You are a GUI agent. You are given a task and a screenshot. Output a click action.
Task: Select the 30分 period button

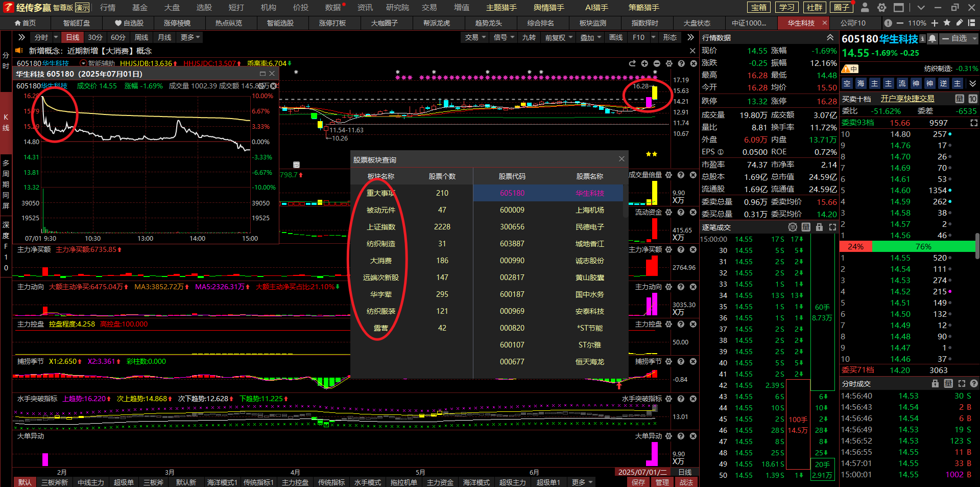pos(95,37)
